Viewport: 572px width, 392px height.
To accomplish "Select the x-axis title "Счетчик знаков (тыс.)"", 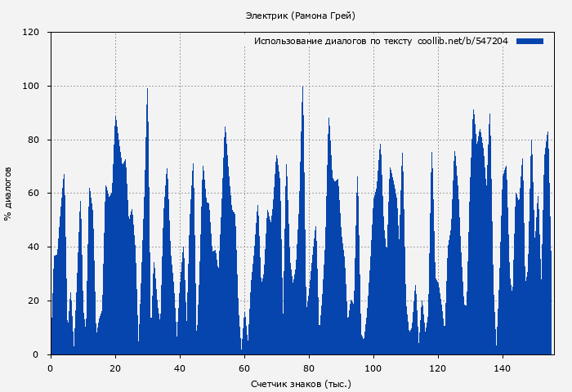I will (x=300, y=383).
